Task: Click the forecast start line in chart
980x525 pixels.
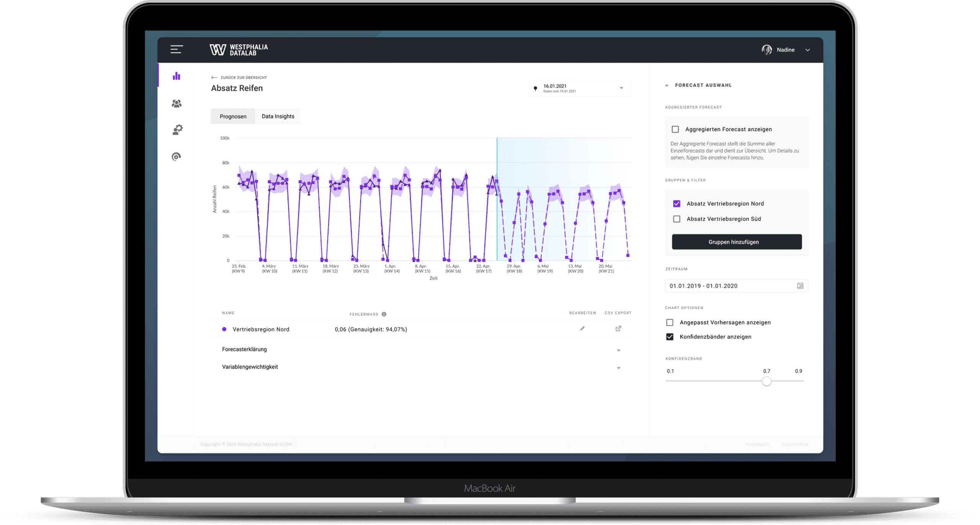Action: 497,199
